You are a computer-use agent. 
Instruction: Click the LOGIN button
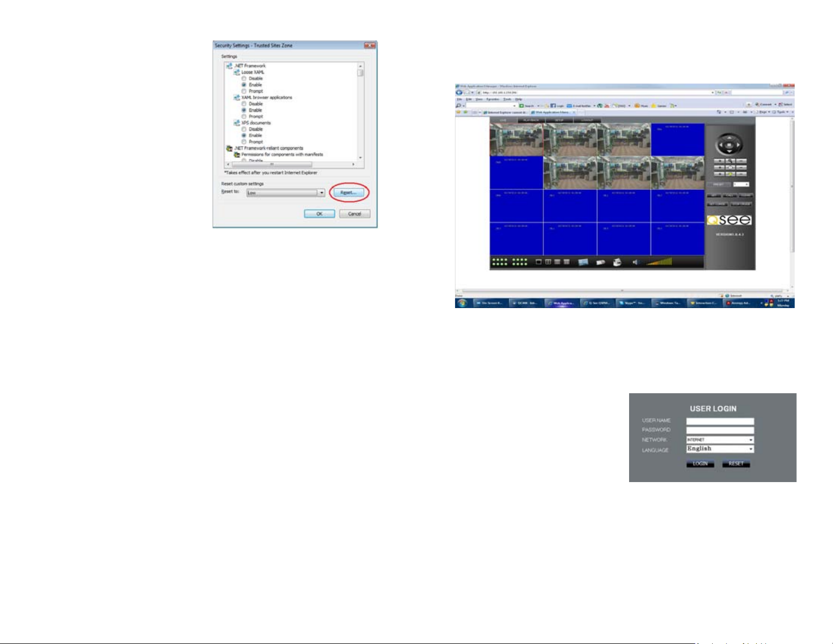click(700, 464)
